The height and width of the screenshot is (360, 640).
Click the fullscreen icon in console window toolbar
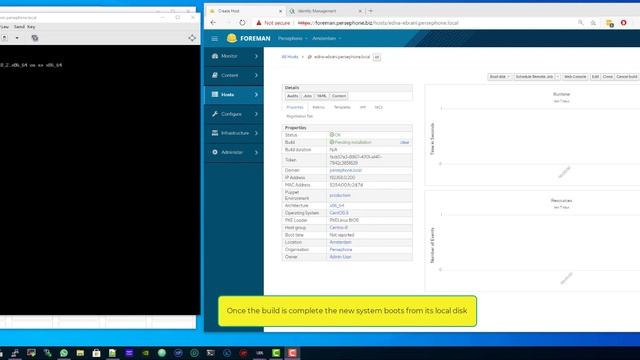click(x=192, y=38)
